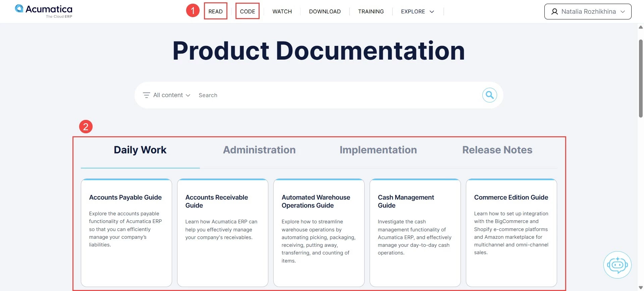Click the scrollbar down arrow
Screen dimensions: 644x291
[x=641, y=288]
